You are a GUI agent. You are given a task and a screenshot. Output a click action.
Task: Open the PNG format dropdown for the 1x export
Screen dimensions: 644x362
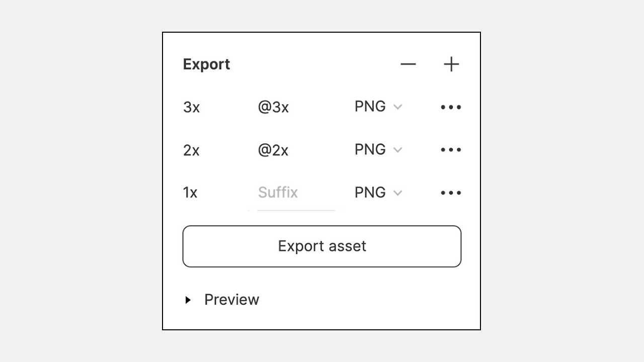click(x=378, y=192)
